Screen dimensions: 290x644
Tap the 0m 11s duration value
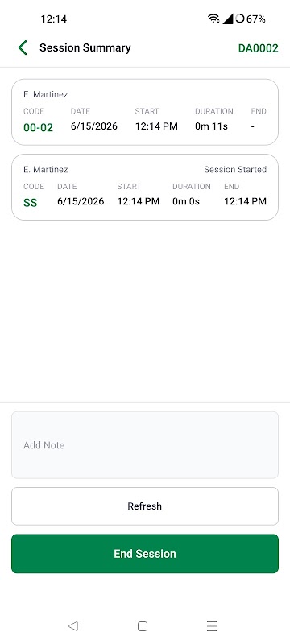click(211, 126)
